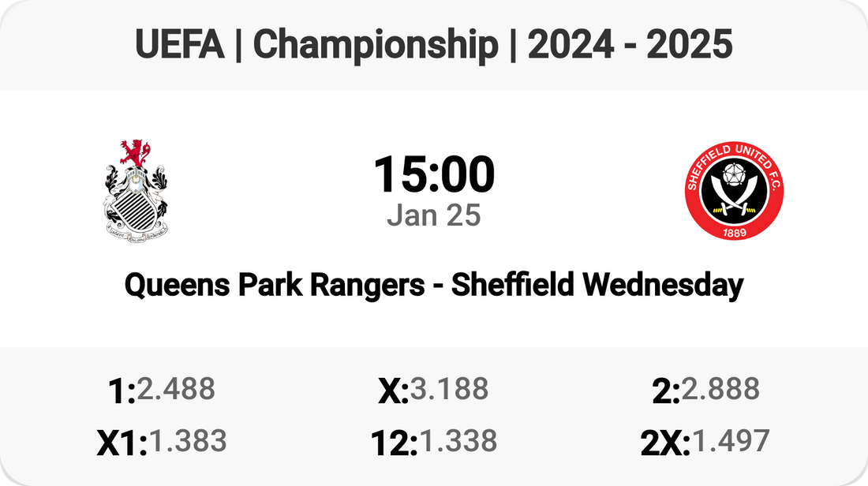Click the "2:" away win label

click(666, 392)
